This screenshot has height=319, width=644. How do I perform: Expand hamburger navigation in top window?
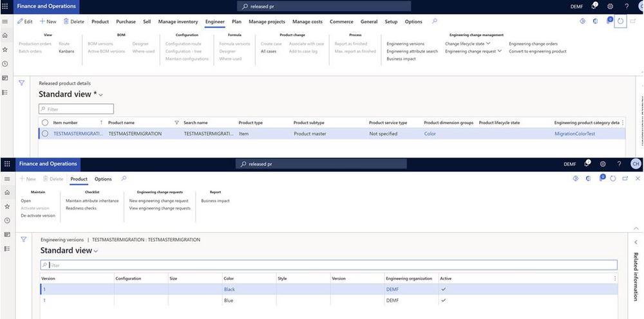click(5, 21)
